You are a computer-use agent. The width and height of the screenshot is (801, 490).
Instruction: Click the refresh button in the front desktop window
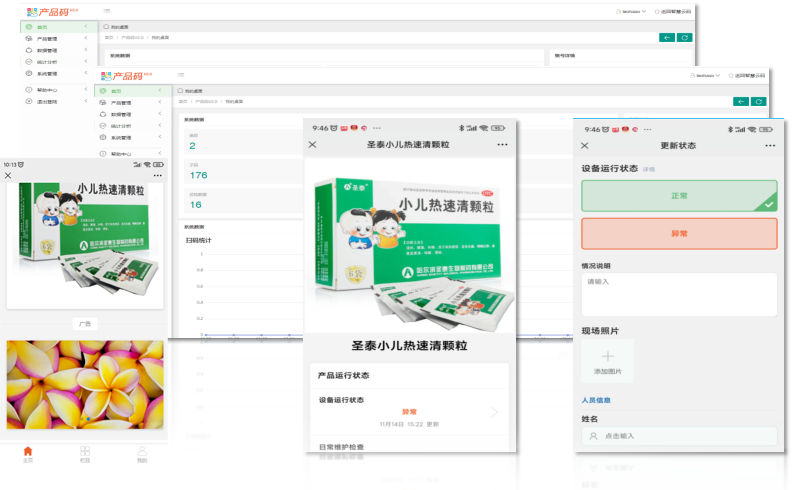(x=760, y=101)
